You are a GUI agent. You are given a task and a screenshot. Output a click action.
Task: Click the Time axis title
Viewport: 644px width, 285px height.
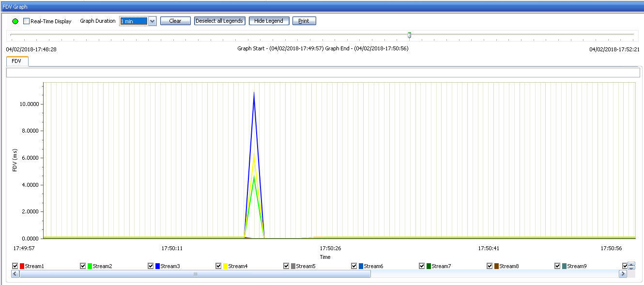pos(325,257)
